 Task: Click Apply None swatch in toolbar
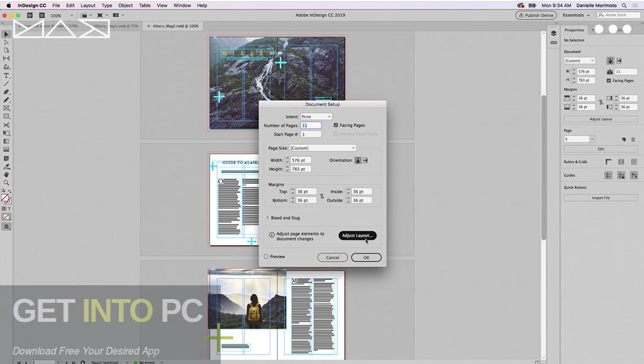(x=6, y=217)
